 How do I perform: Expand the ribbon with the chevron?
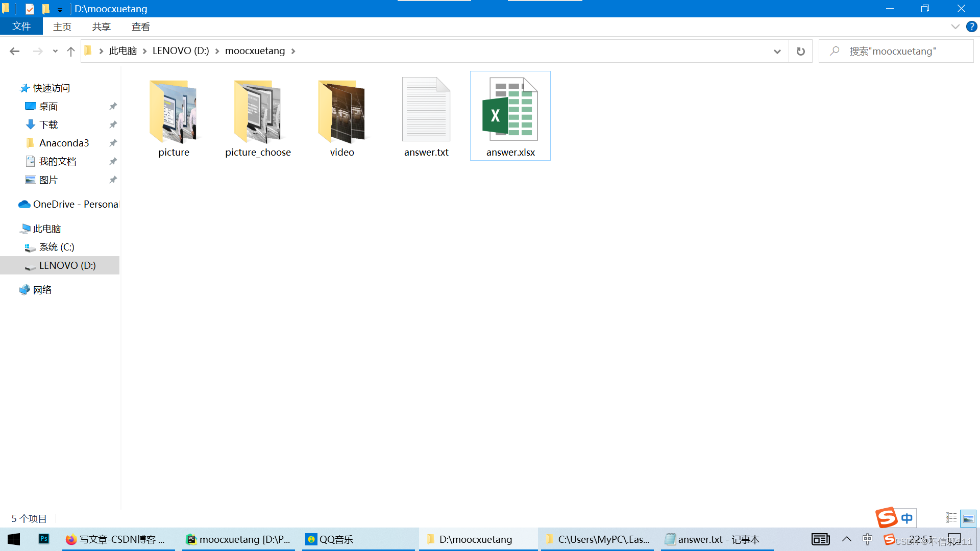pyautogui.click(x=955, y=27)
